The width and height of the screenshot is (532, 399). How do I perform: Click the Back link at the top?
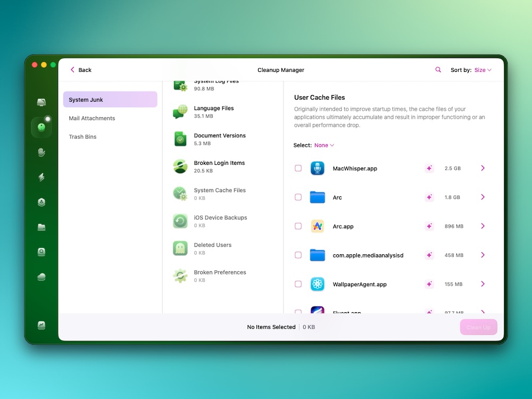pyautogui.click(x=80, y=70)
